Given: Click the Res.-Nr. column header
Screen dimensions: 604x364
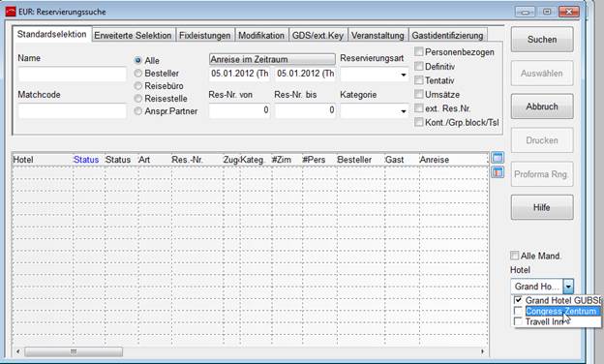Looking at the screenshot, I should click(x=196, y=160).
